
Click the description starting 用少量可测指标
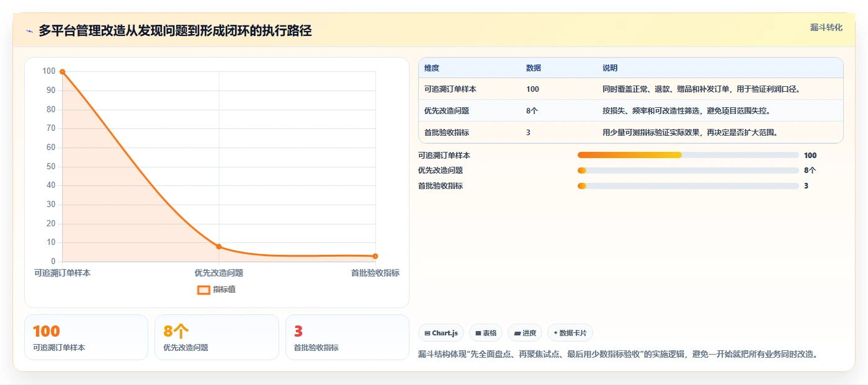click(x=691, y=133)
